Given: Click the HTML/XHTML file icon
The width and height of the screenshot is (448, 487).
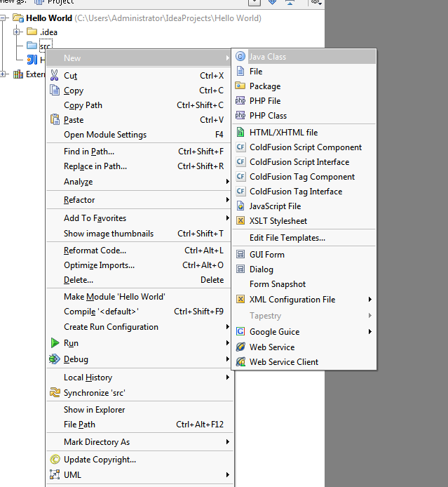Looking at the screenshot, I should click(240, 132).
